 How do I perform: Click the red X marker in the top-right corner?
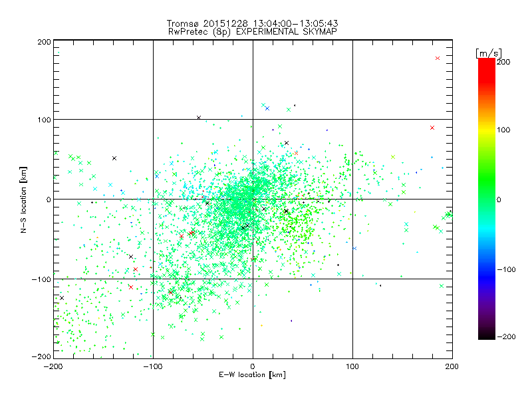(438, 59)
